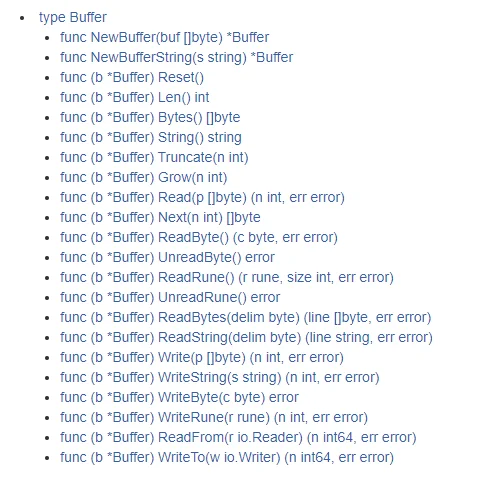This screenshot has height=489, width=494.
Task: Open the Bytes() []byte method link
Action: coord(150,117)
